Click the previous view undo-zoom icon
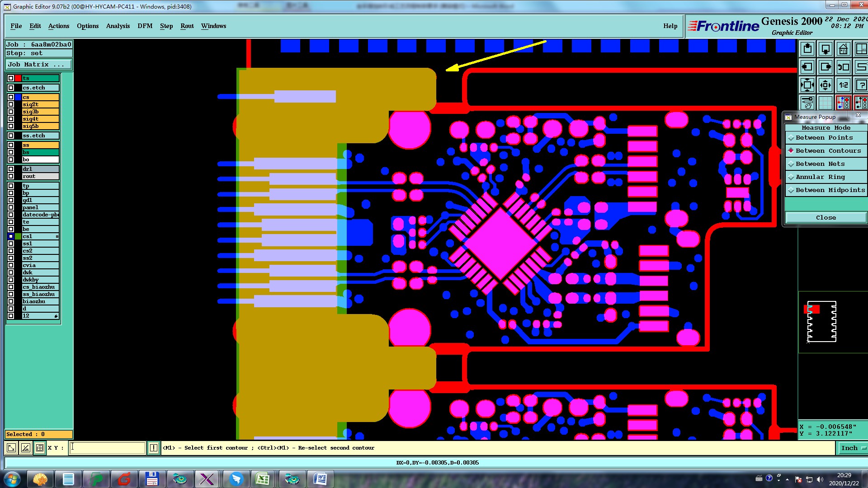This screenshot has width=868, height=488. tap(843, 67)
